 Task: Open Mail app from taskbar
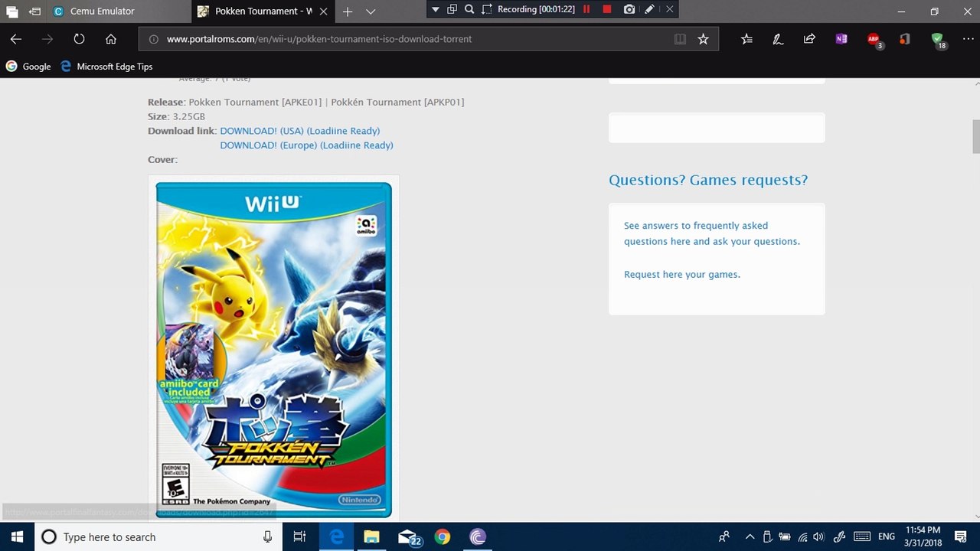(410, 537)
